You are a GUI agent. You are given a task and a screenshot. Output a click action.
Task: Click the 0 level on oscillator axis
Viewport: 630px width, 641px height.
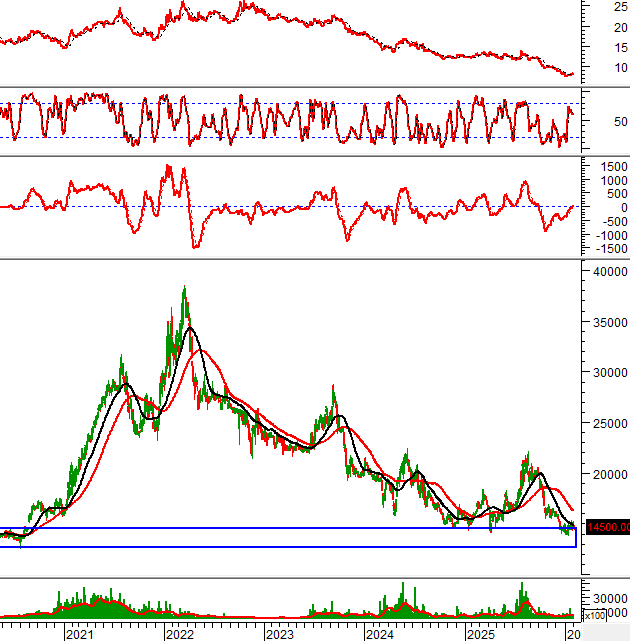click(x=595, y=207)
